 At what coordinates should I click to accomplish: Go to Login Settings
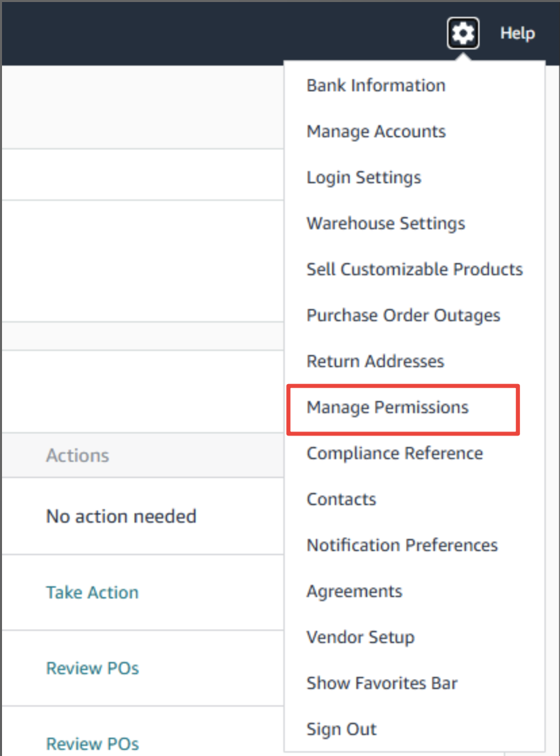pos(364,178)
